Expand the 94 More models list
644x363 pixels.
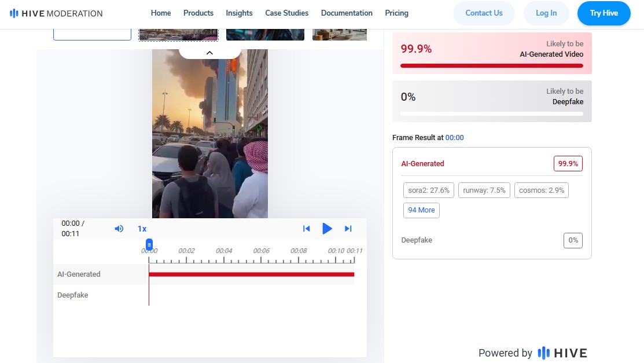pyautogui.click(x=421, y=210)
